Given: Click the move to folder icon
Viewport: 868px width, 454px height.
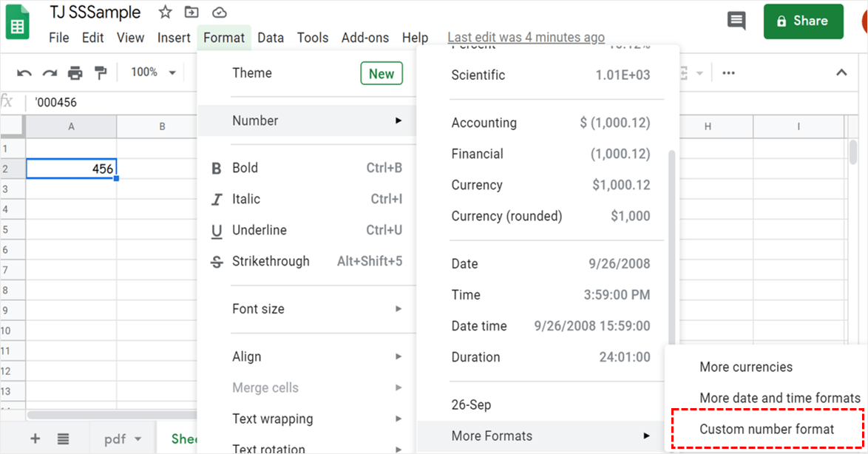Looking at the screenshot, I should [x=192, y=13].
